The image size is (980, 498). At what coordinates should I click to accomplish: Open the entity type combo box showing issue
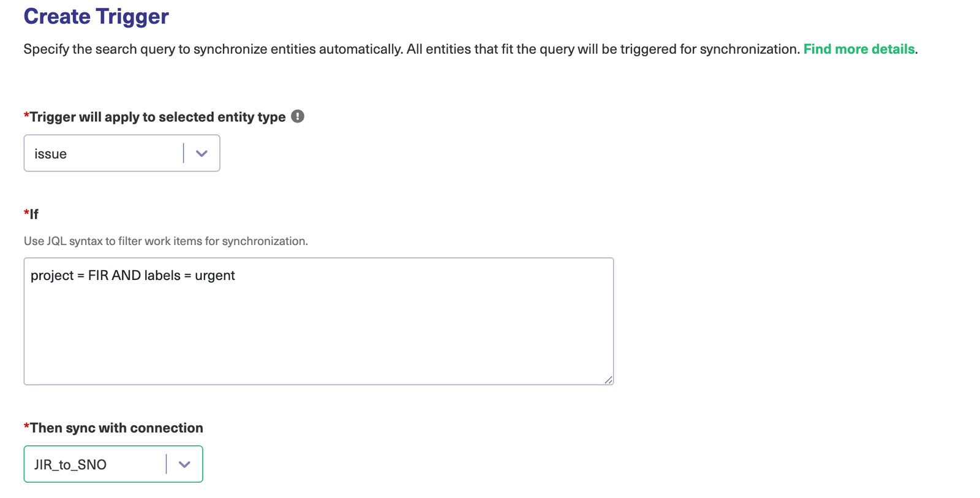103,153
